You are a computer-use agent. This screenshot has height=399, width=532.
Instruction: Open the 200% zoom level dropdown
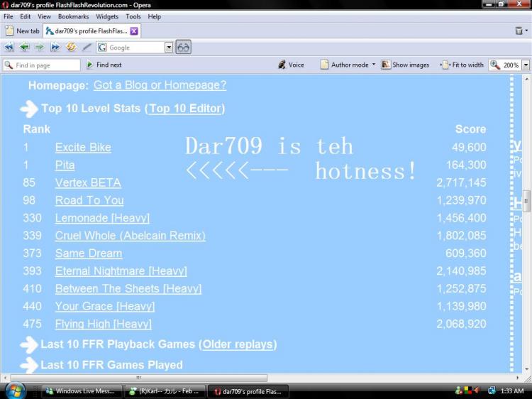[526, 65]
